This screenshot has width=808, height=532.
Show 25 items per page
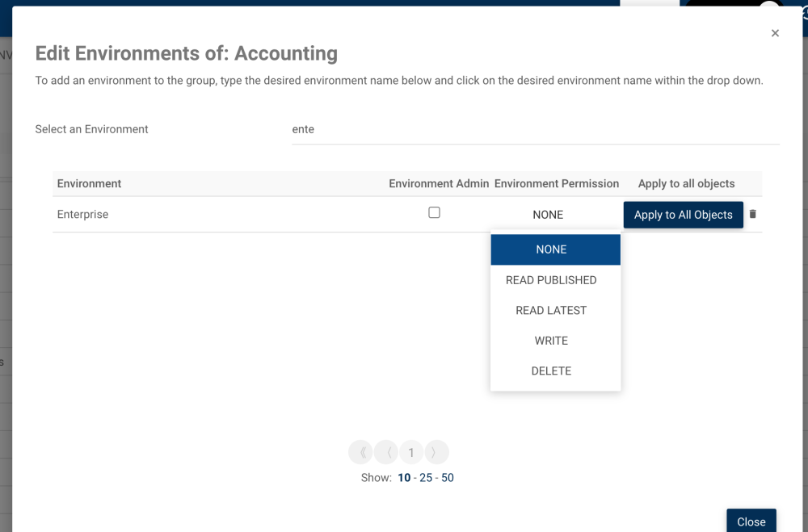coord(426,478)
